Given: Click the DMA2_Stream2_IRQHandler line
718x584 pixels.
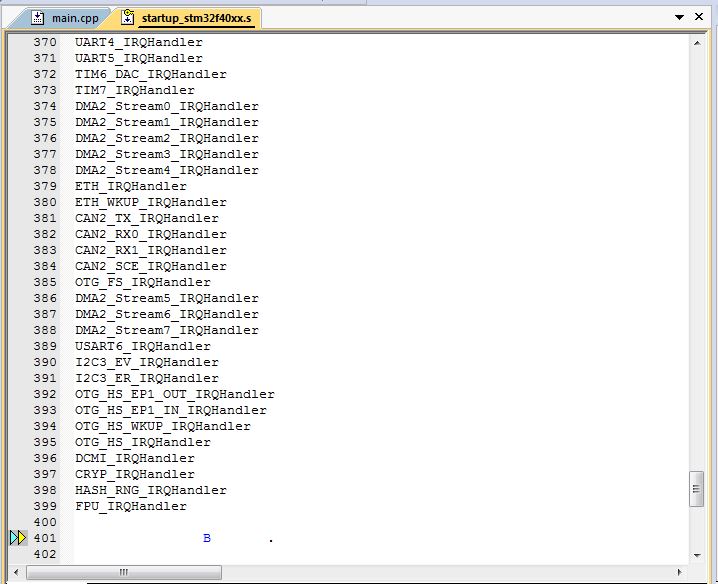Looking at the screenshot, I should [167, 138].
